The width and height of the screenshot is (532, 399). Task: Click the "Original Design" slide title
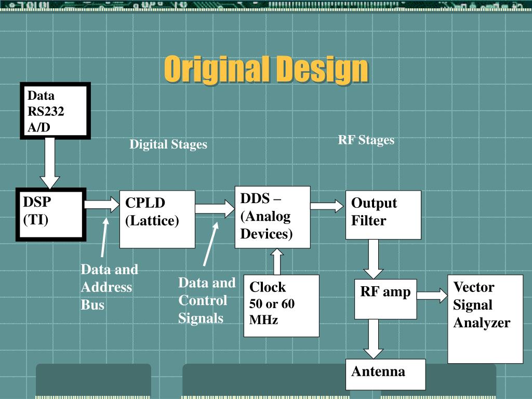[267, 70]
